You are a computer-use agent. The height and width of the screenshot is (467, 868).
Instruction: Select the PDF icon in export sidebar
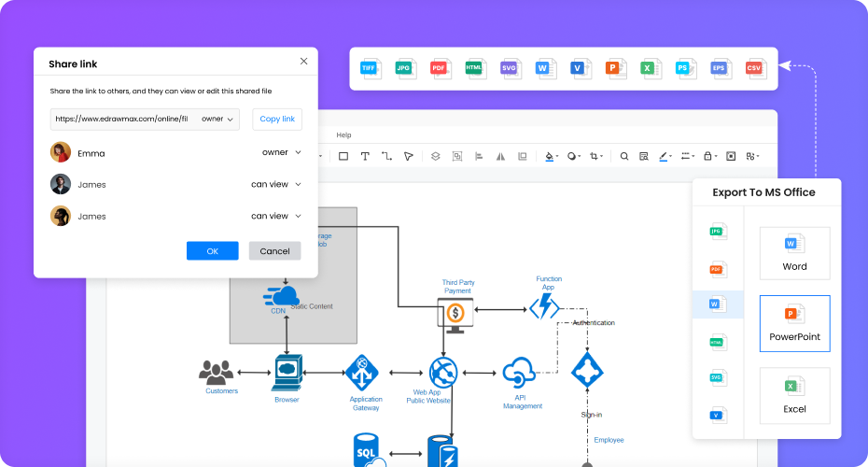(717, 269)
